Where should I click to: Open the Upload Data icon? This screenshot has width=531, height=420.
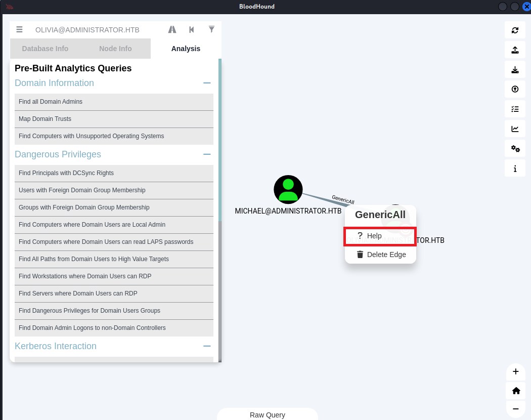[x=515, y=89]
